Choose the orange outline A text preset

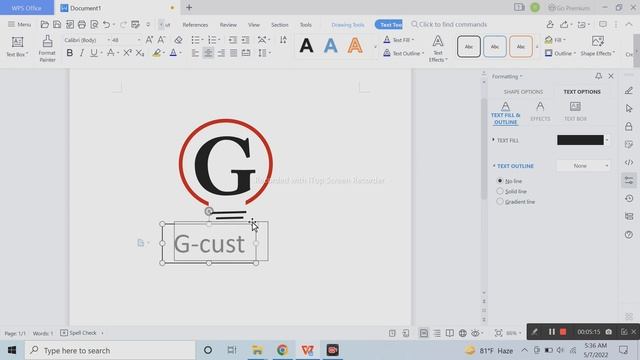point(355,46)
